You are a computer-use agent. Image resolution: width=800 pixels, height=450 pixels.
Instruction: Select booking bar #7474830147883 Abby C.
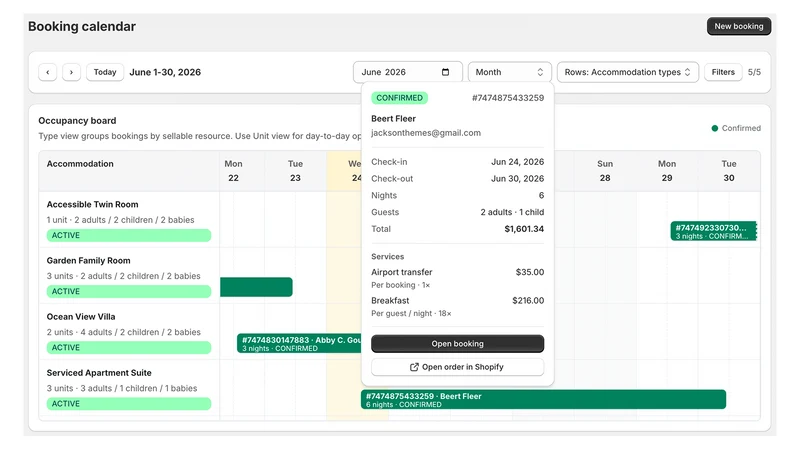299,343
